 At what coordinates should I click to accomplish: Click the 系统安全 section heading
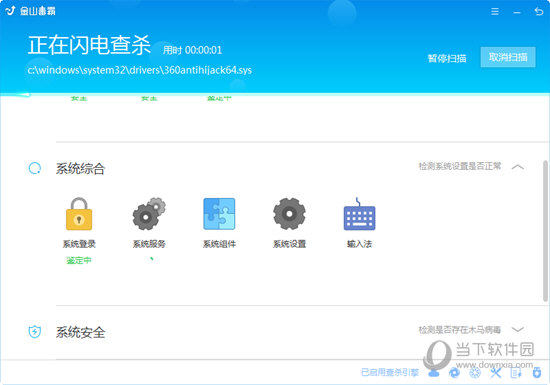point(80,332)
